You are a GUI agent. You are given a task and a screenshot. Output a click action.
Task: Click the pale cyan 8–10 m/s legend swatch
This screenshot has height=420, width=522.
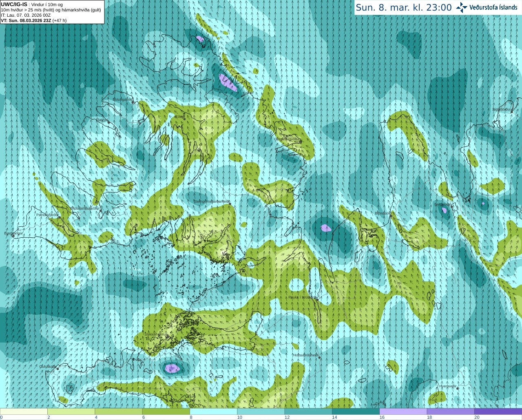pyautogui.click(x=213, y=411)
